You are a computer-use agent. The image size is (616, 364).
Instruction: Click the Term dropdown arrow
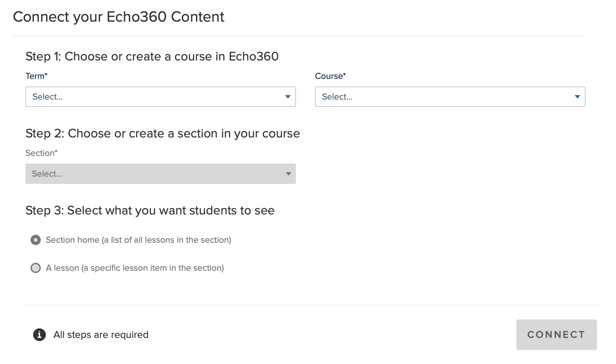[x=288, y=97]
